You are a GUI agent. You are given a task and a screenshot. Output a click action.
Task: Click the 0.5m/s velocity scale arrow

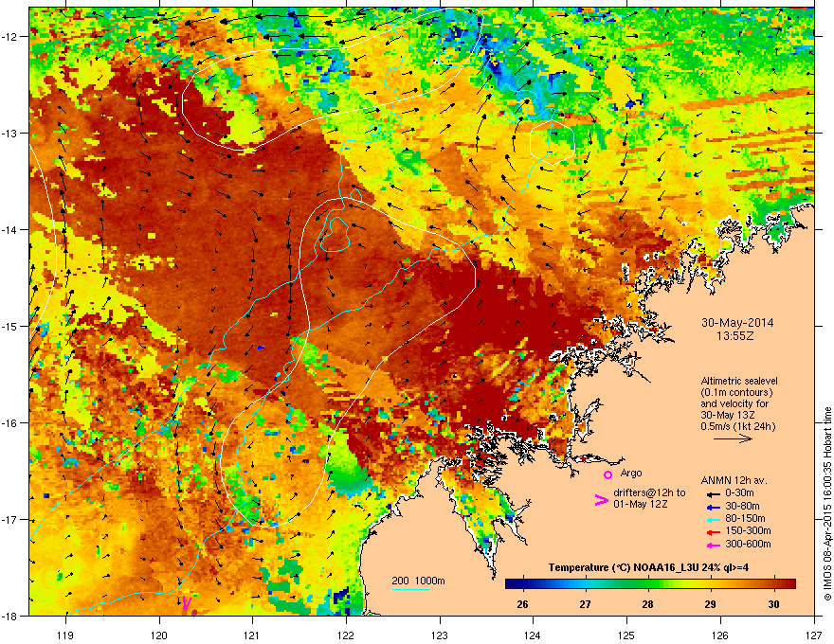click(733, 438)
